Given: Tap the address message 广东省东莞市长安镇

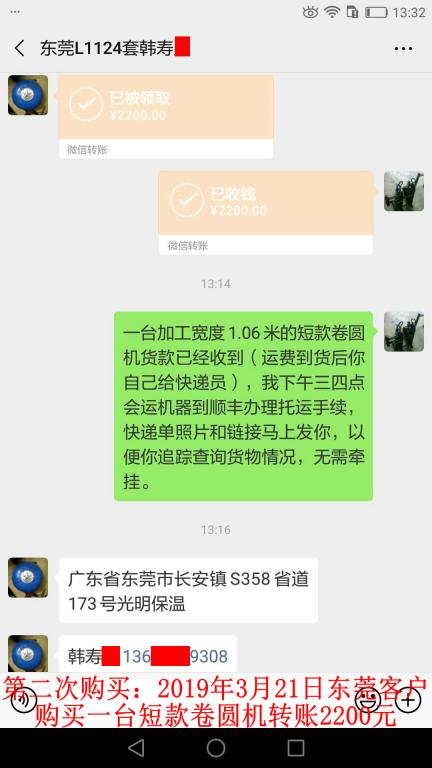Looking at the screenshot, I should [x=189, y=591].
